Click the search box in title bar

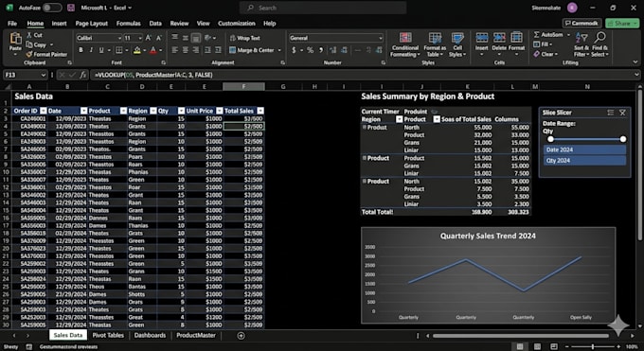point(323,8)
